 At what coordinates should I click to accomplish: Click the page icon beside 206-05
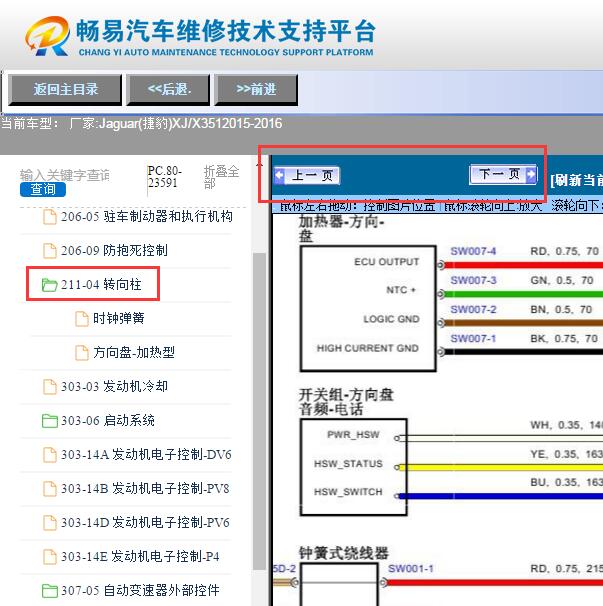pyautogui.click(x=49, y=217)
